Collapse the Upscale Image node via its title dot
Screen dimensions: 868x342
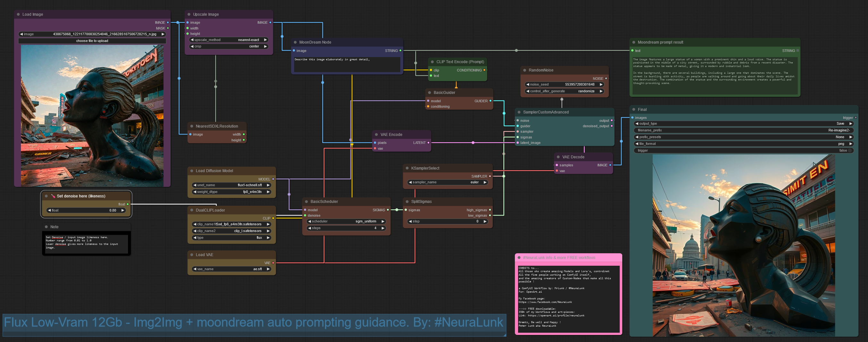[x=189, y=14]
